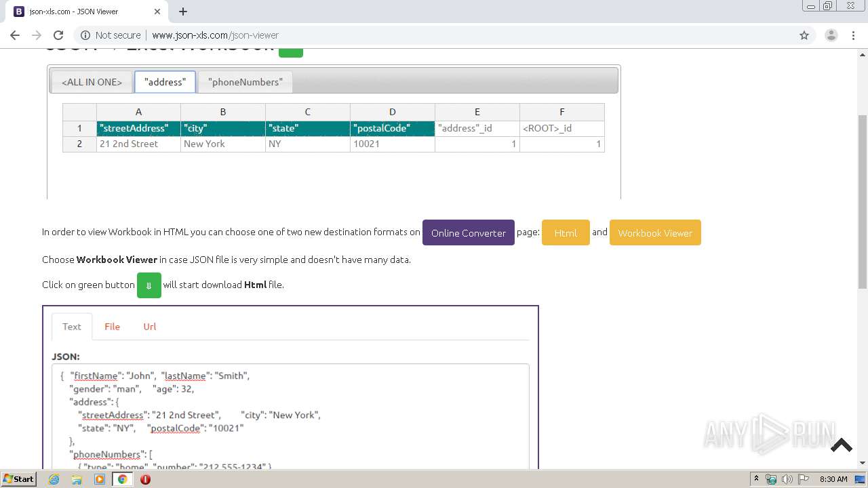Click the New York cell

point(223,144)
